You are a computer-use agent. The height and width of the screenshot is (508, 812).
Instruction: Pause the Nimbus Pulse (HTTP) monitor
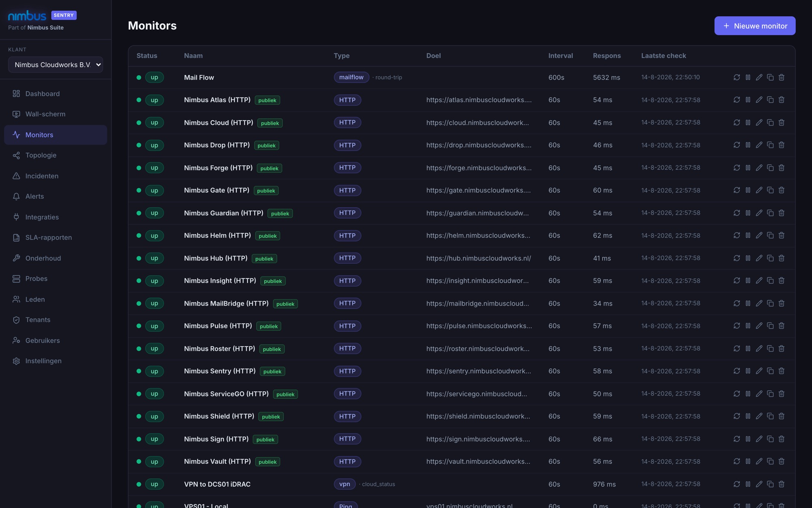tap(748, 326)
